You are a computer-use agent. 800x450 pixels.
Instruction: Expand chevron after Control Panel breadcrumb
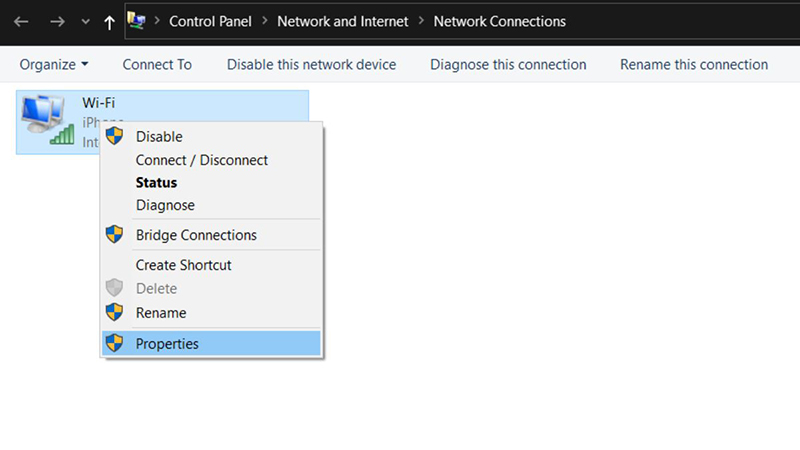(264, 21)
